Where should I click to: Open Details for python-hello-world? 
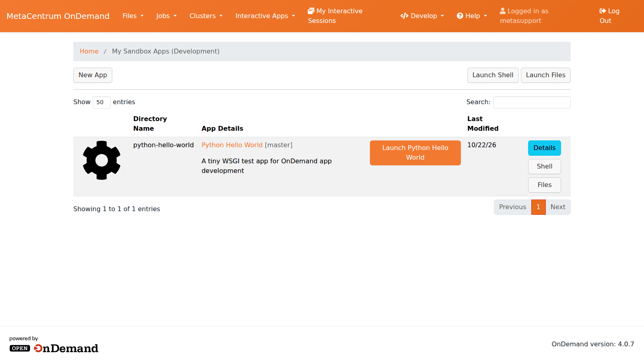pyautogui.click(x=544, y=148)
